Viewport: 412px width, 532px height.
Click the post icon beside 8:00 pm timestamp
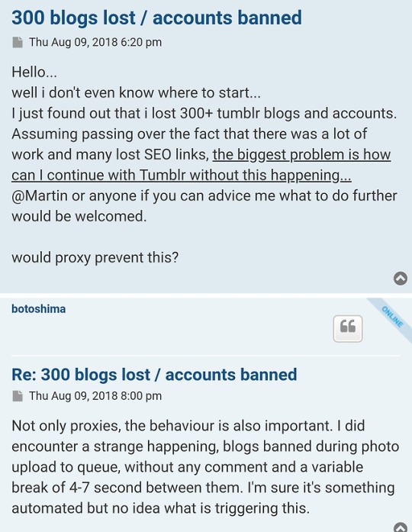coord(18,396)
